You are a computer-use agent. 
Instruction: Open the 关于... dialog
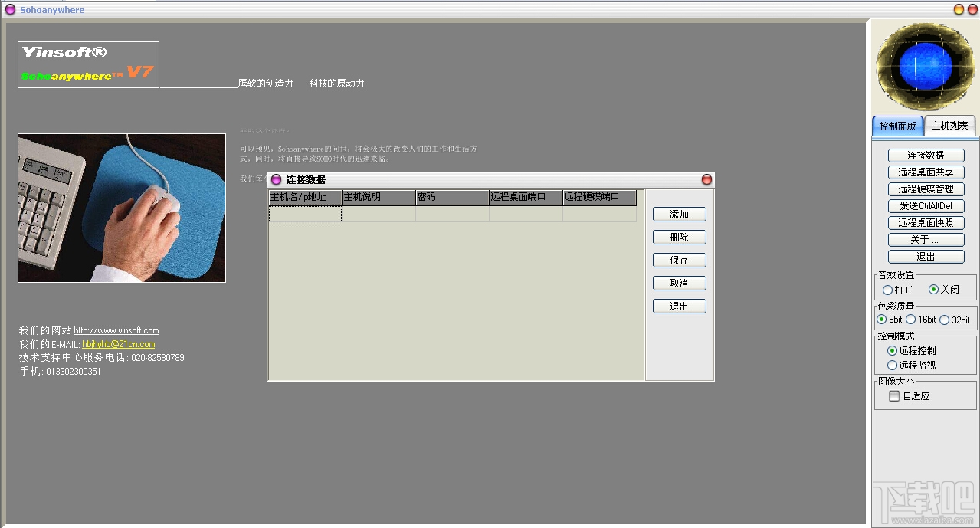(x=925, y=239)
